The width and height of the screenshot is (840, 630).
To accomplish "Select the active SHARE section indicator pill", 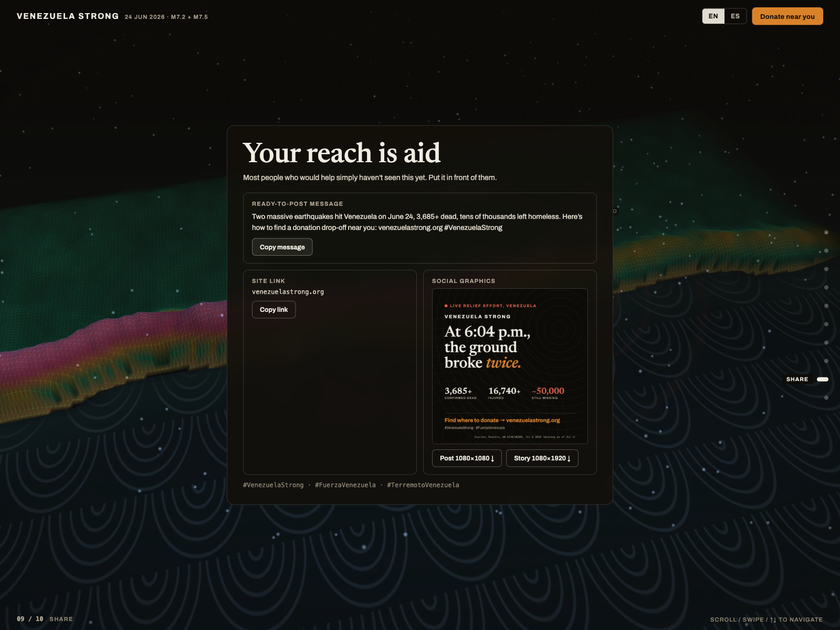I will tap(823, 379).
